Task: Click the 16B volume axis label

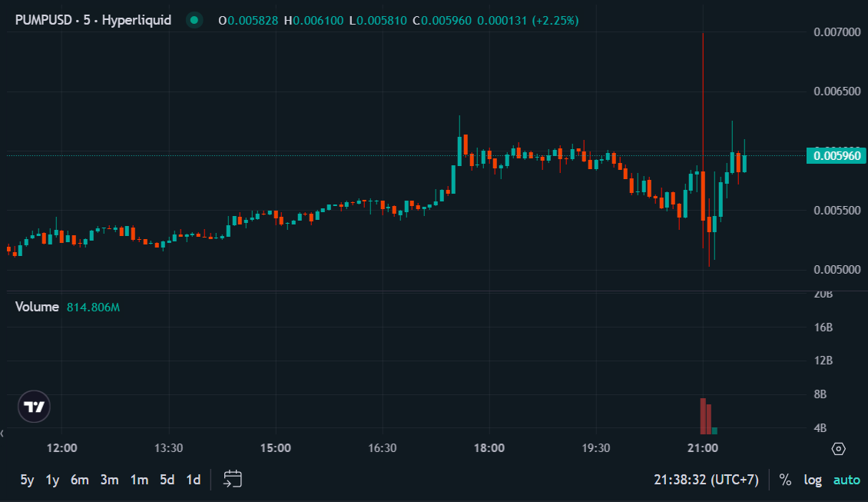Action: (823, 327)
